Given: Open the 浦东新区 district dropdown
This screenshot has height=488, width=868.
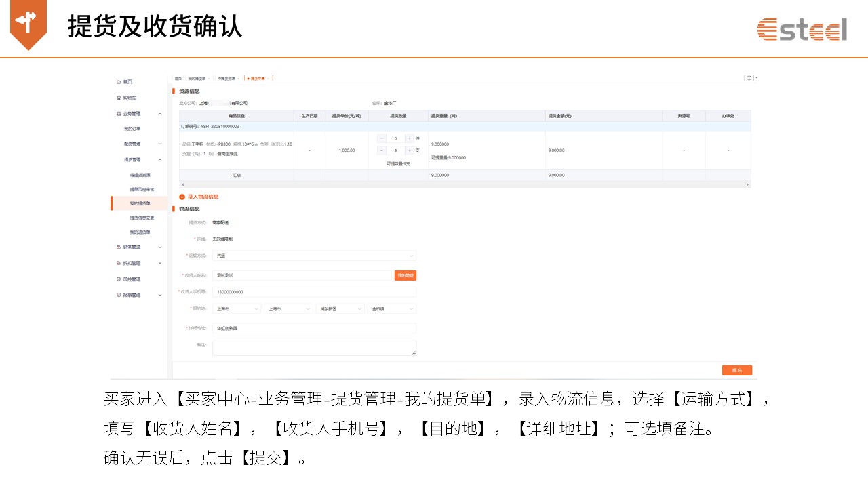Looking at the screenshot, I should click(340, 308).
